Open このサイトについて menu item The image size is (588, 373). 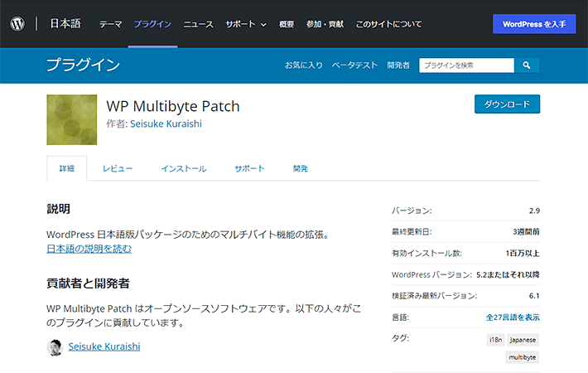click(388, 24)
